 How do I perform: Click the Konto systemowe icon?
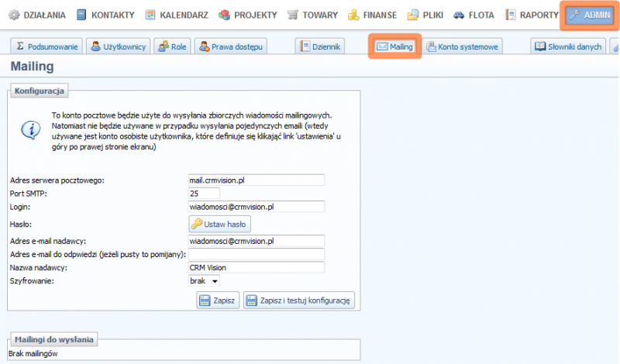coord(431,46)
